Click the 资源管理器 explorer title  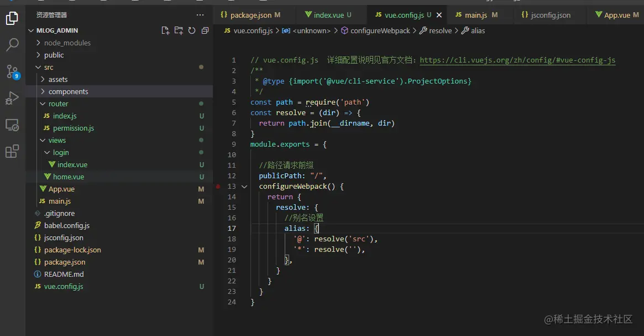pos(51,15)
